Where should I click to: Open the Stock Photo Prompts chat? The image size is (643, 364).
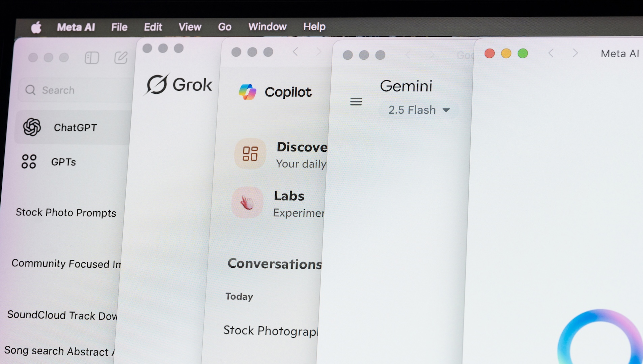(66, 213)
